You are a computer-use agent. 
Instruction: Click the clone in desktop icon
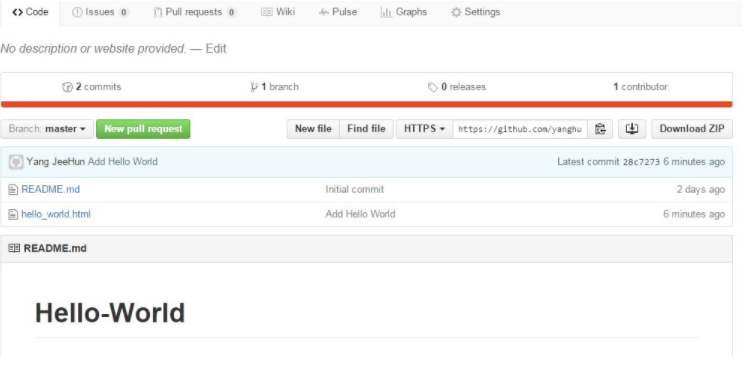[632, 129]
